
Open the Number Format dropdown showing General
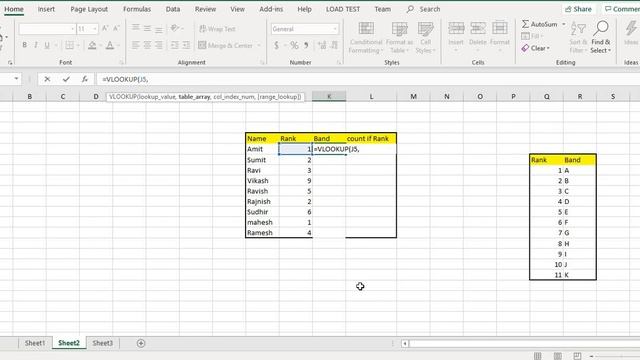point(335,29)
